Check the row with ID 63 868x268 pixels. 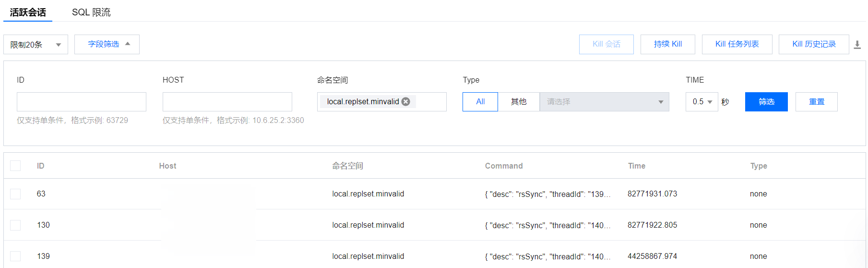coord(15,194)
